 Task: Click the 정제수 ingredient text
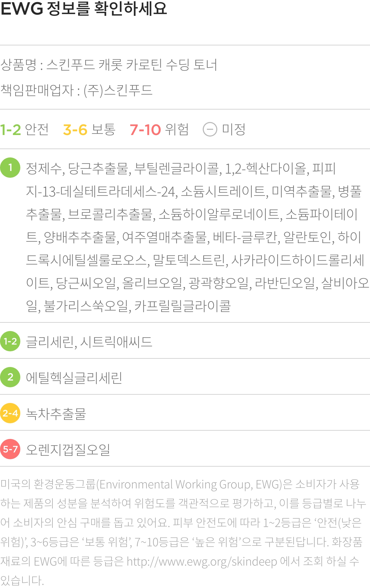point(44,168)
